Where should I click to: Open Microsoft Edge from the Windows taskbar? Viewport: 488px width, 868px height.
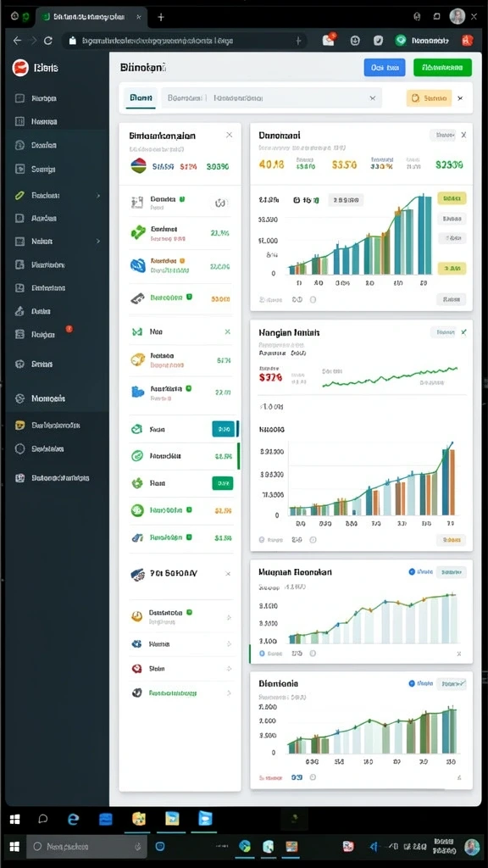[73, 820]
